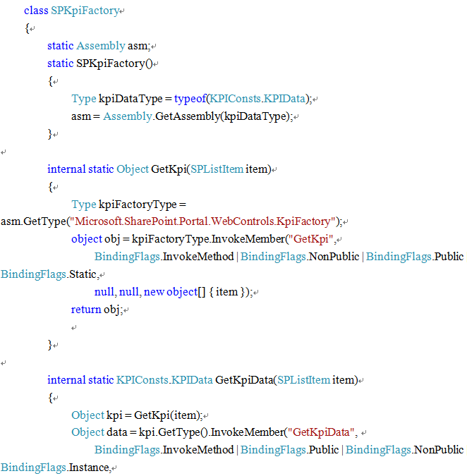The image size is (467, 476).
Task: Click 'SPListItem item' parameter in GetKpiData
Action: point(317,380)
